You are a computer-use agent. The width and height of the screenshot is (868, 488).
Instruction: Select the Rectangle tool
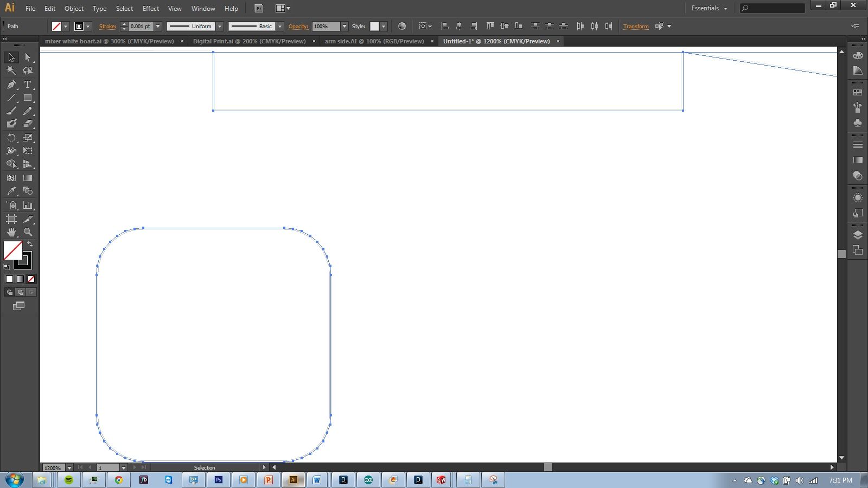point(28,98)
